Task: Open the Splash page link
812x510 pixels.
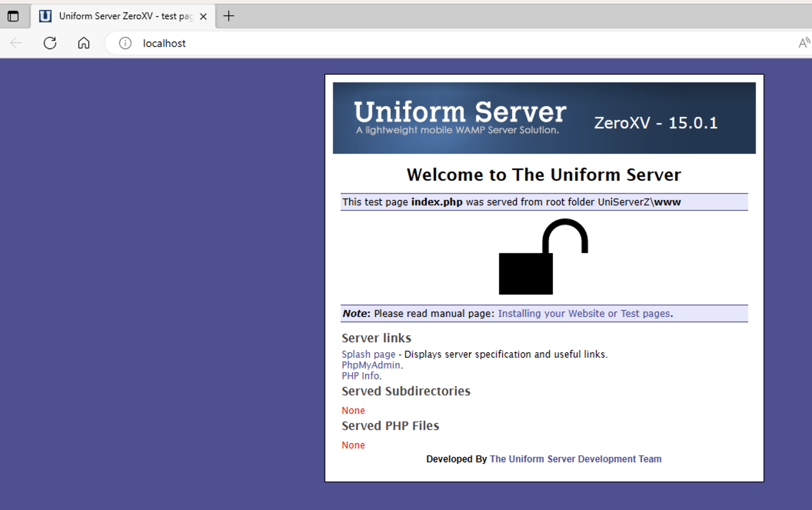Action: (x=368, y=354)
